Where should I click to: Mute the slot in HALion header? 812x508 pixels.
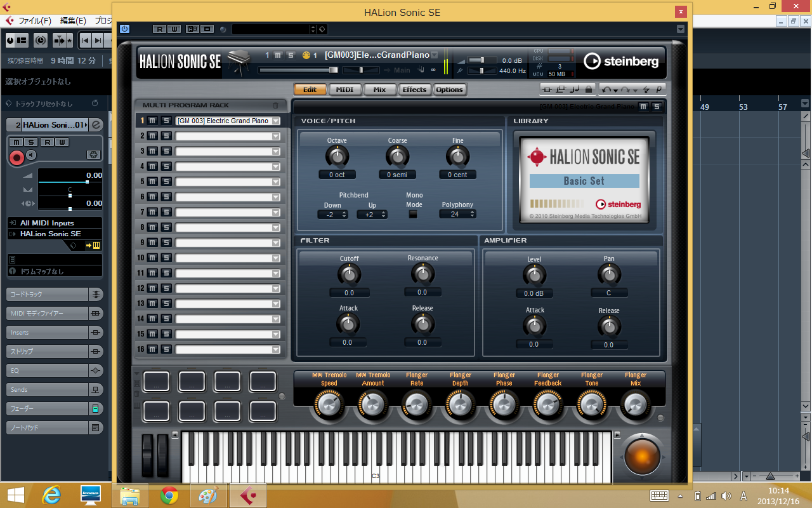click(278, 55)
